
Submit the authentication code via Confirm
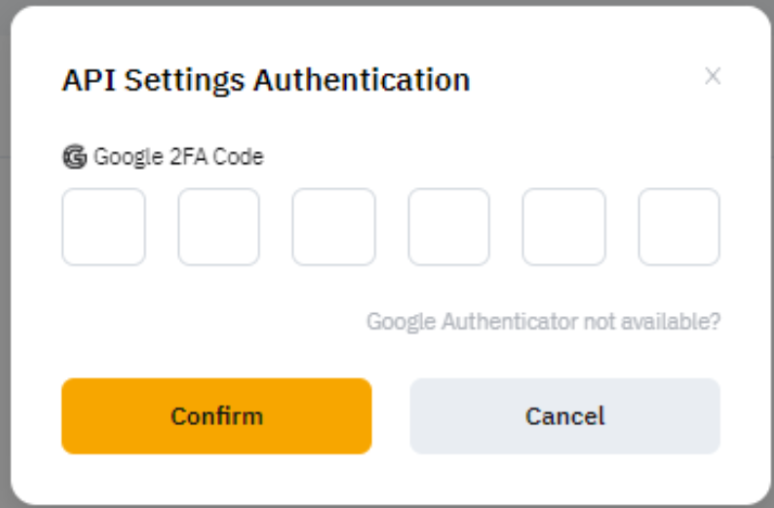click(216, 416)
